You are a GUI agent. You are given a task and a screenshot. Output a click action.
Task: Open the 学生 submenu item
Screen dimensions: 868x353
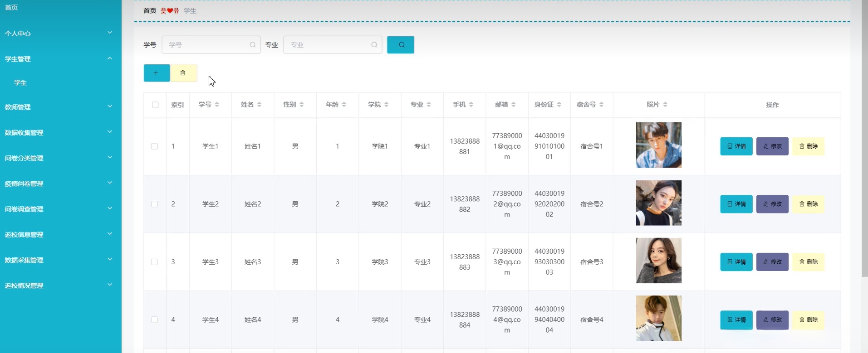[20, 82]
